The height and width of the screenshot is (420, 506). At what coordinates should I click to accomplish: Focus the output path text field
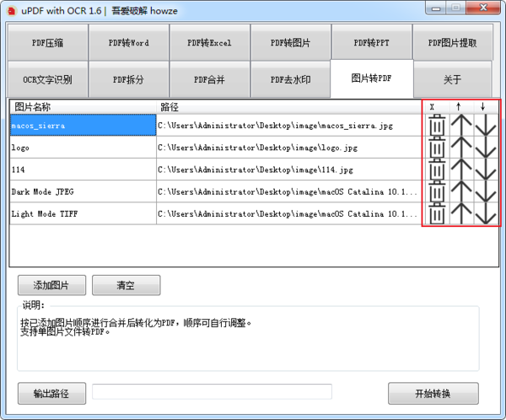(212, 392)
